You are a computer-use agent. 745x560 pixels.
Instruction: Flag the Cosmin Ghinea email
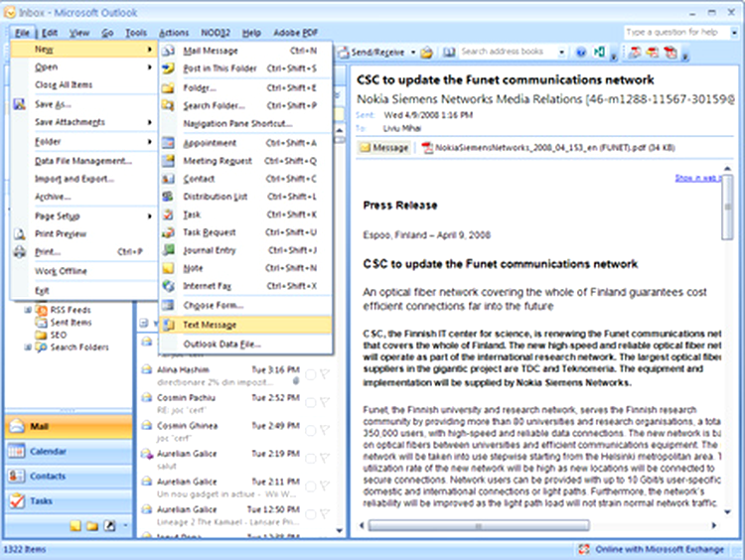click(x=325, y=431)
